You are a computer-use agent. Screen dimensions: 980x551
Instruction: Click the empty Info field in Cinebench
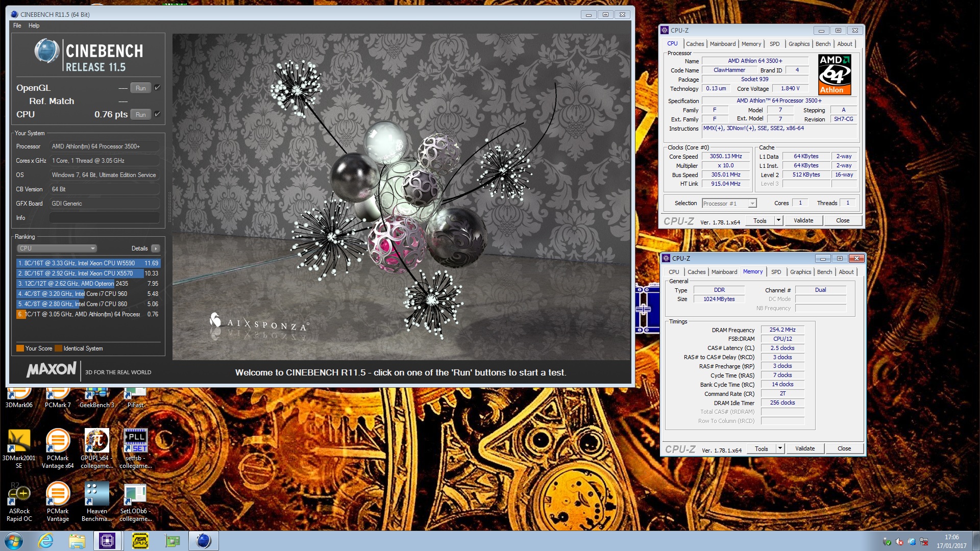pos(105,218)
